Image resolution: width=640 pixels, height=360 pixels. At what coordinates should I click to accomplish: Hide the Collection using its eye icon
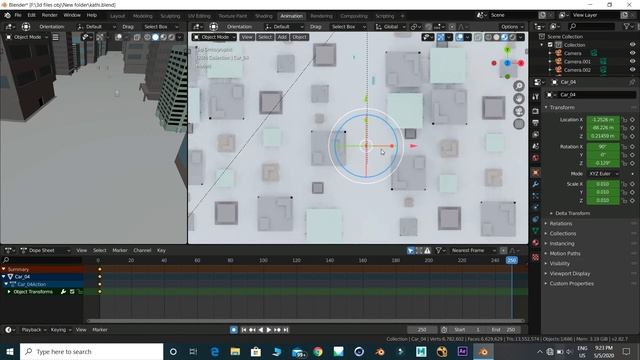(632, 45)
